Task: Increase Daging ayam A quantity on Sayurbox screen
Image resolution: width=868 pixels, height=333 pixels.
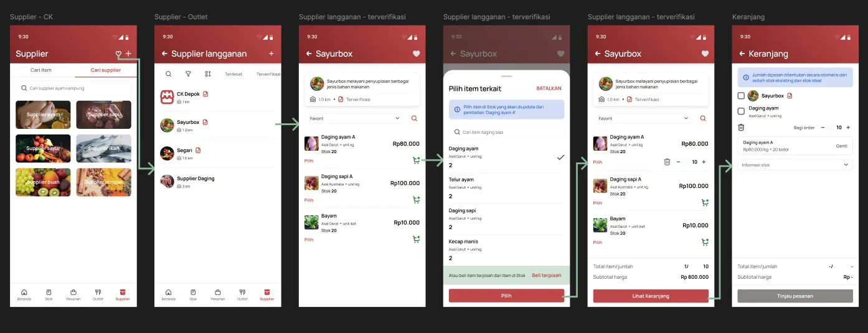Action: pos(704,162)
